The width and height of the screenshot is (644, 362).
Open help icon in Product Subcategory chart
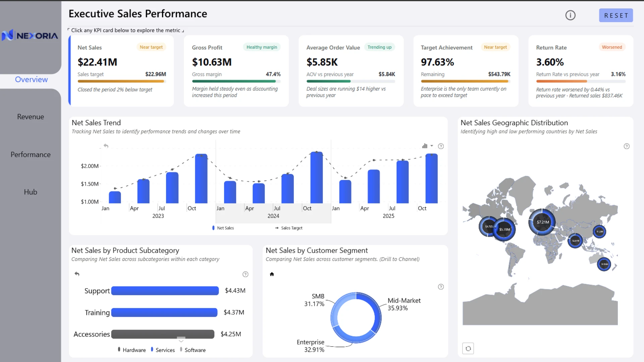coord(246,274)
